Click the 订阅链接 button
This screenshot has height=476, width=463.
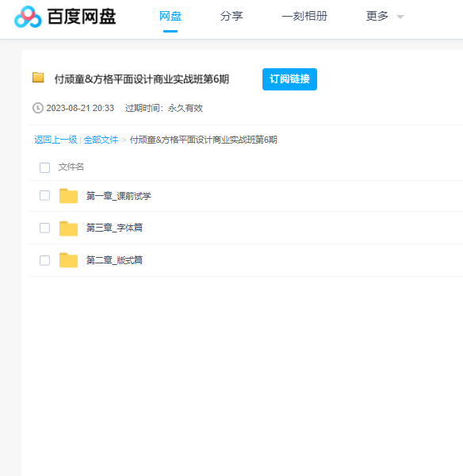click(x=289, y=79)
